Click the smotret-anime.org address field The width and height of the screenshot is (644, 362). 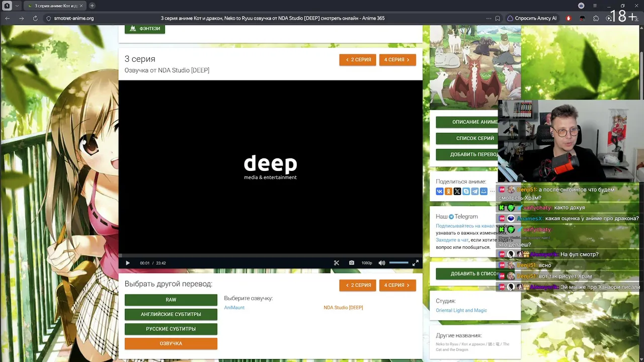point(74,18)
